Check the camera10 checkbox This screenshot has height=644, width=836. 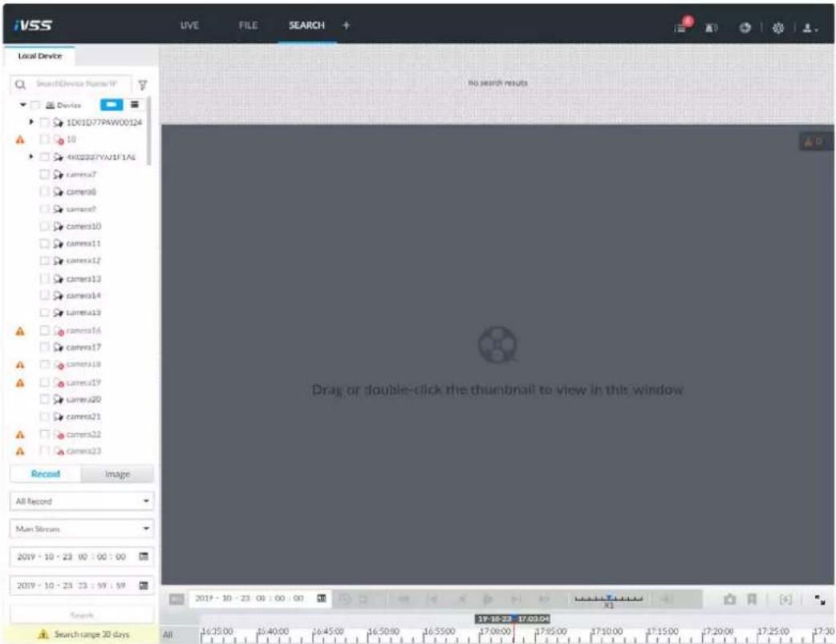click(x=45, y=226)
